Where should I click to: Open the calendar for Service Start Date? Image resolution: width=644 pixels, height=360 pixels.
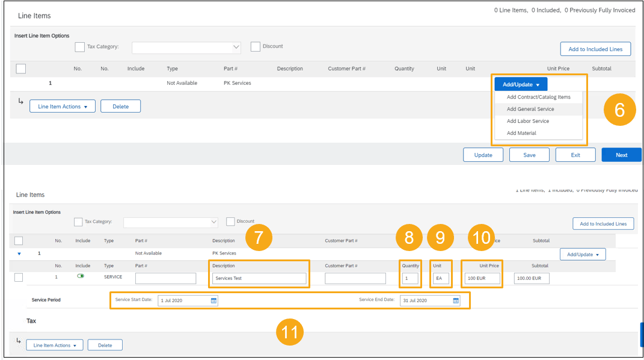(213, 299)
